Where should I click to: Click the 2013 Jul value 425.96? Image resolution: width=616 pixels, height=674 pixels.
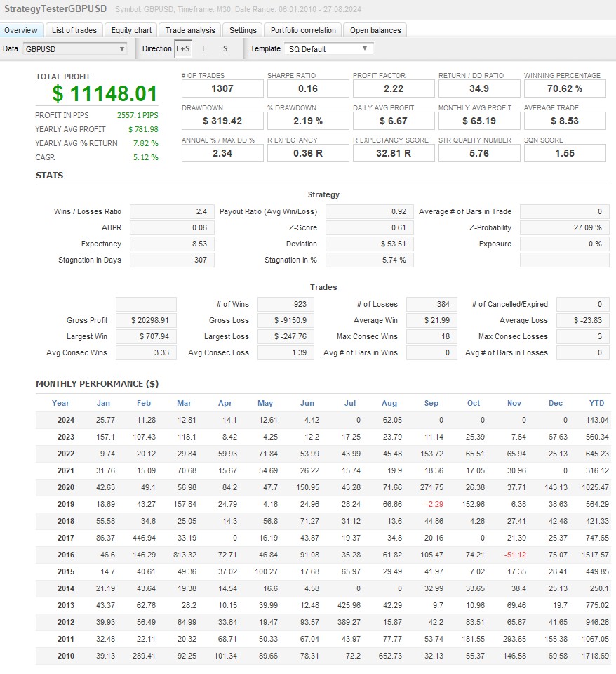coord(349,606)
